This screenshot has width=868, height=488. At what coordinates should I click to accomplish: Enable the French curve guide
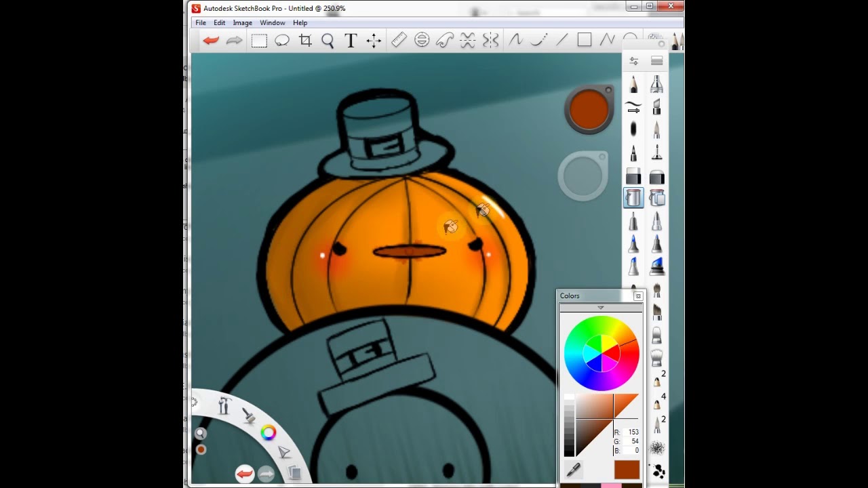tap(445, 40)
